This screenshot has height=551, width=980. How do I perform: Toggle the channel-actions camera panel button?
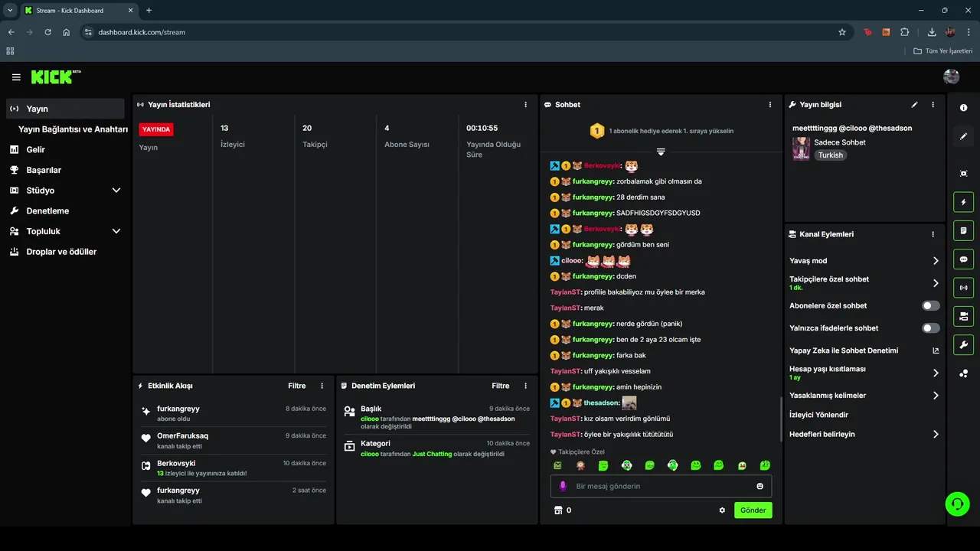(x=963, y=316)
